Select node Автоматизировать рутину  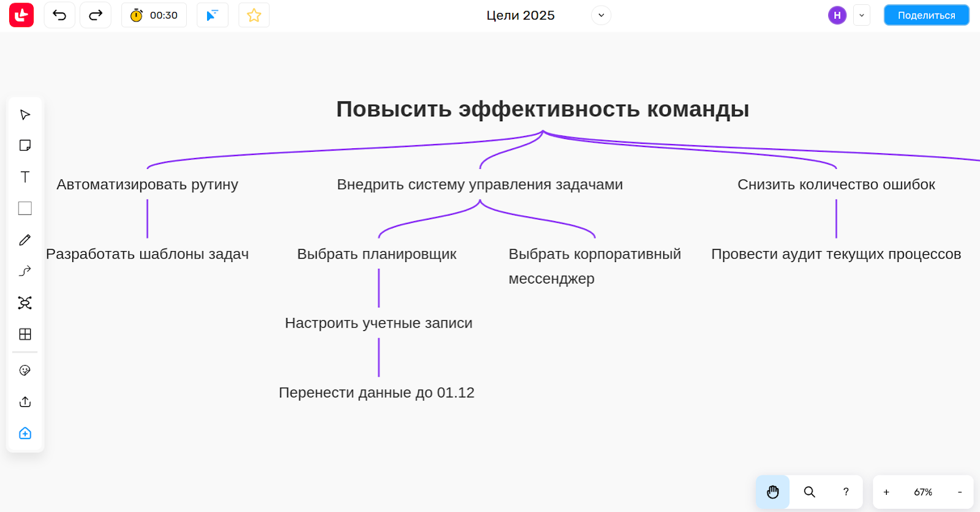147,184
